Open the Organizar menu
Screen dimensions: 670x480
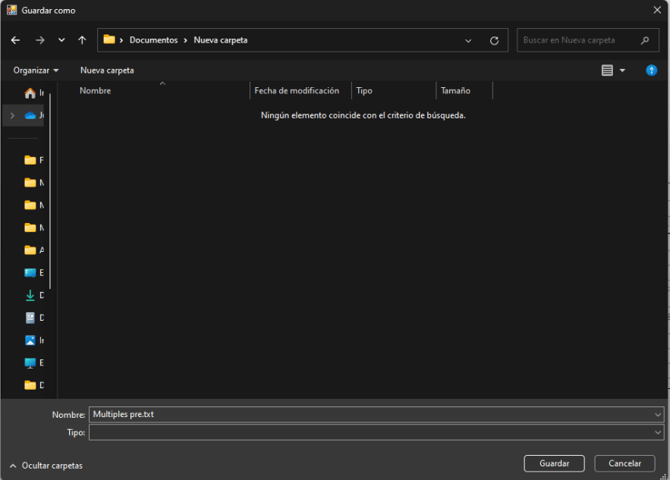pos(36,70)
